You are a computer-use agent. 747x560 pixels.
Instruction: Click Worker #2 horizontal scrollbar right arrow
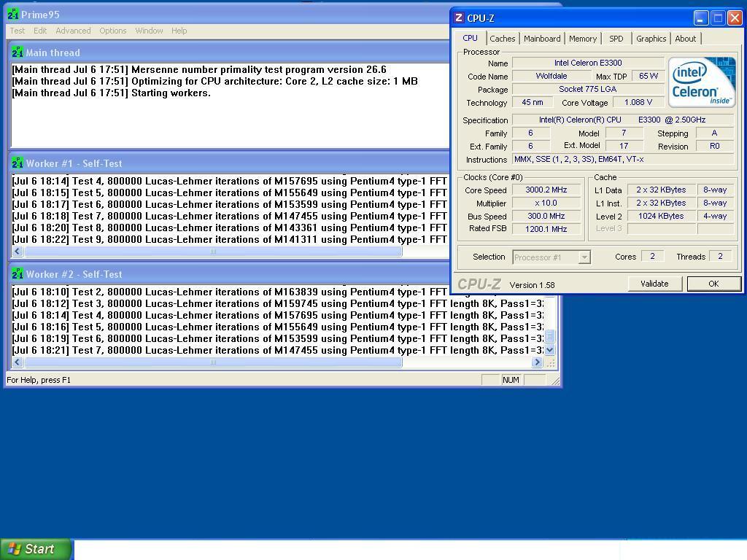538,362
